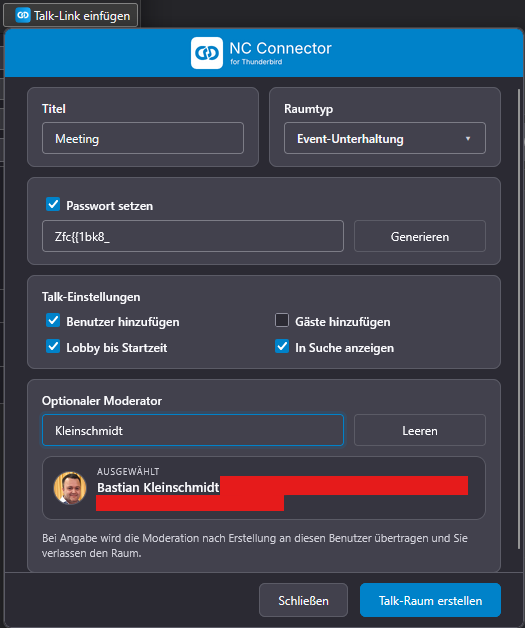Click the NC Connector logo icon in header
The width and height of the screenshot is (525, 628).
207,53
